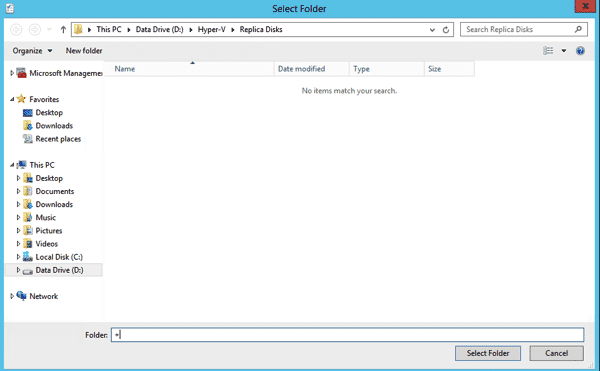Expand Documents node arrow
Screen dimensions: 600x371
tap(18, 191)
